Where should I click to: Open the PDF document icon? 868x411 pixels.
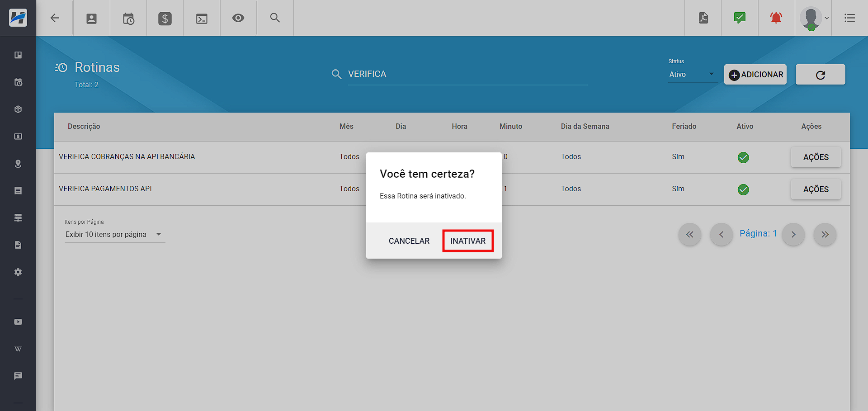point(703,18)
